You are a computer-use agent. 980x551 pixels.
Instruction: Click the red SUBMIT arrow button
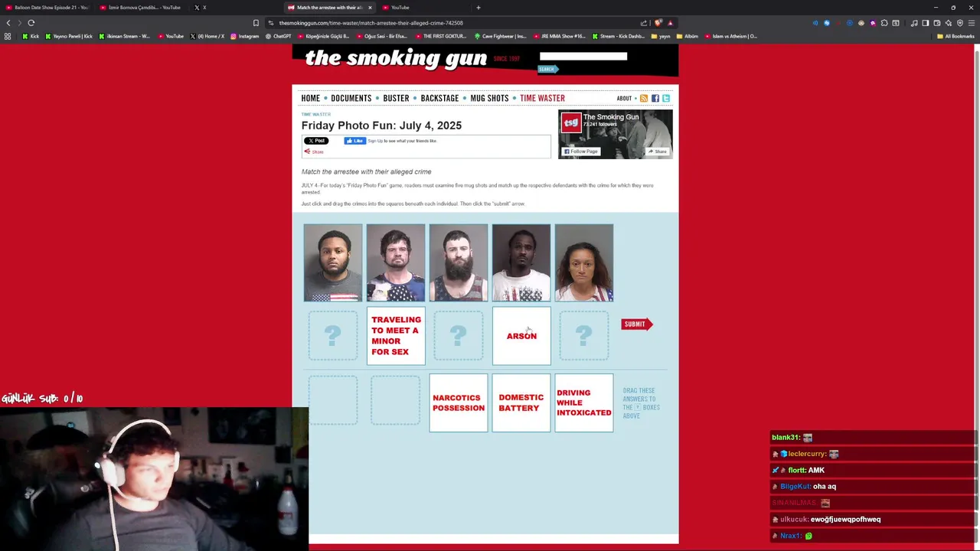click(x=636, y=324)
